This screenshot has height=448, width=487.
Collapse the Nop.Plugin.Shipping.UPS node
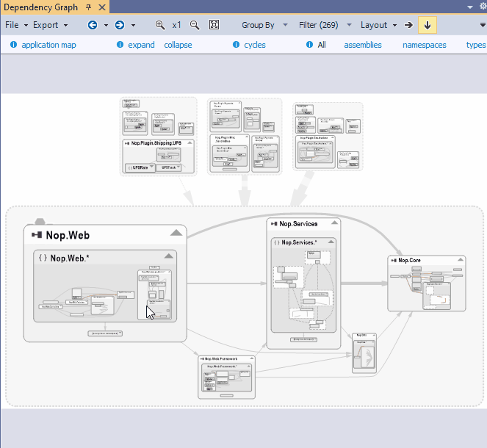pyautogui.click(x=190, y=142)
